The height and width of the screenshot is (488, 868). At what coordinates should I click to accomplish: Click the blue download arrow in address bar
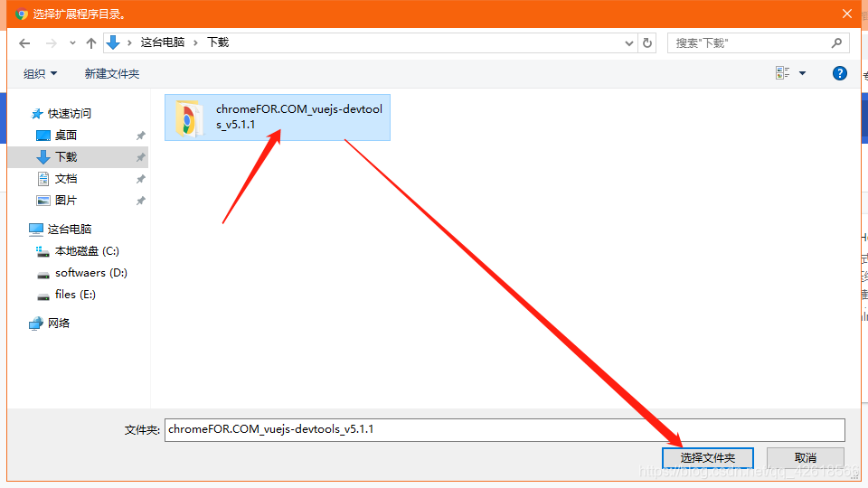(113, 42)
